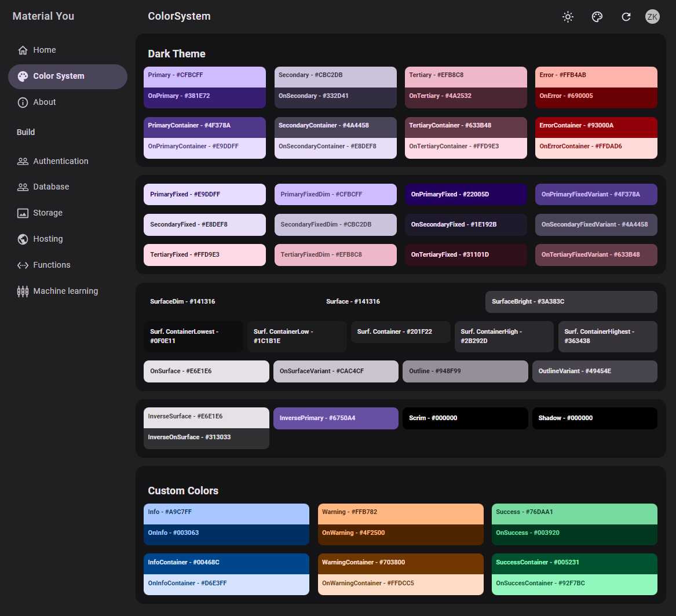This screenshot has height=616, width=676.
Task: Click the Machine learning sliders icon
Action: (x=23, y=291)
